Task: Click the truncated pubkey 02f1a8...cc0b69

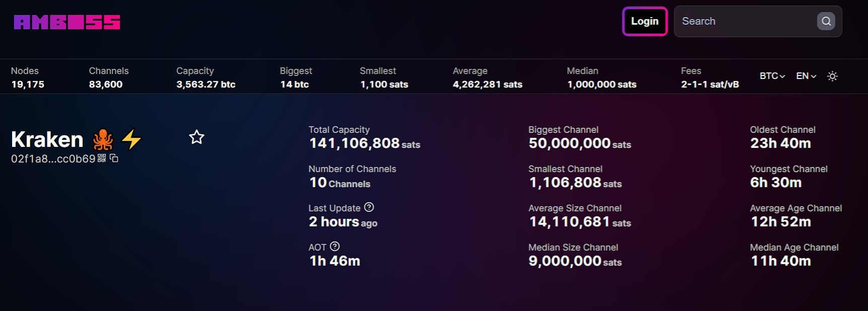Action: tap(53, 159)
